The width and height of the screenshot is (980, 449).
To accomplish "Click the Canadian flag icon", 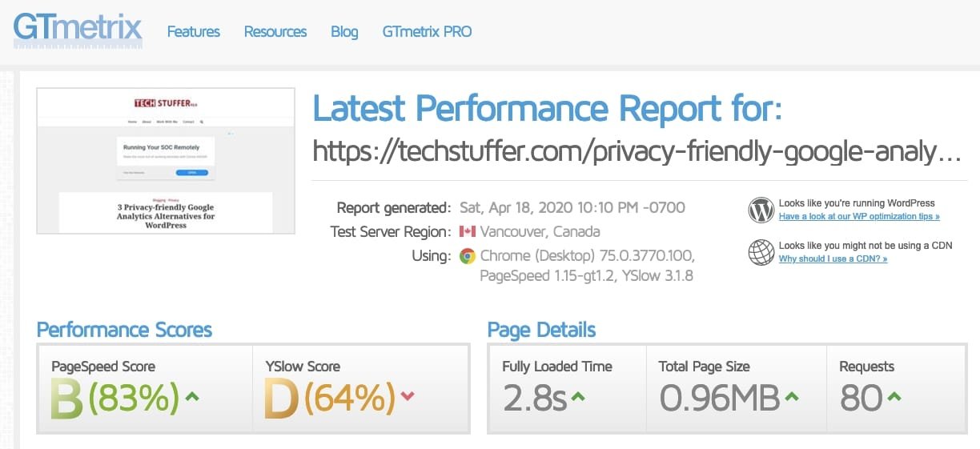I will pyautogui.click(x=468, y=232).
